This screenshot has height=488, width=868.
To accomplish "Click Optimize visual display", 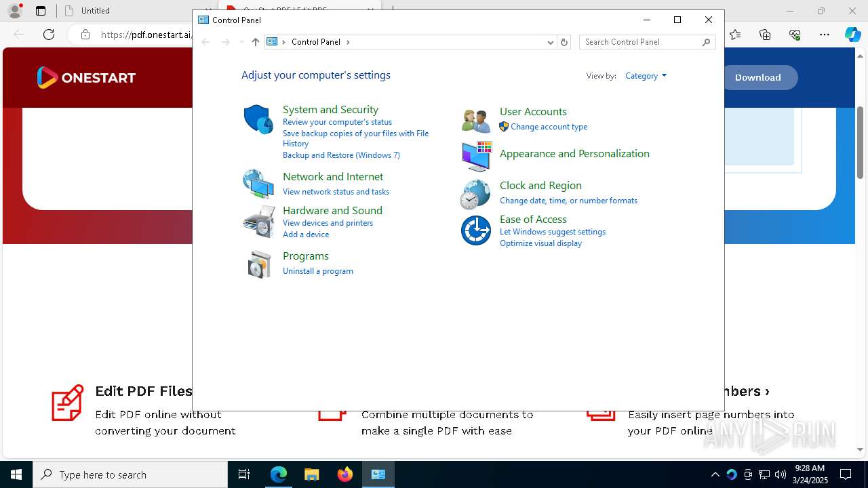I will pyautogui.click(x=540, y=243).
